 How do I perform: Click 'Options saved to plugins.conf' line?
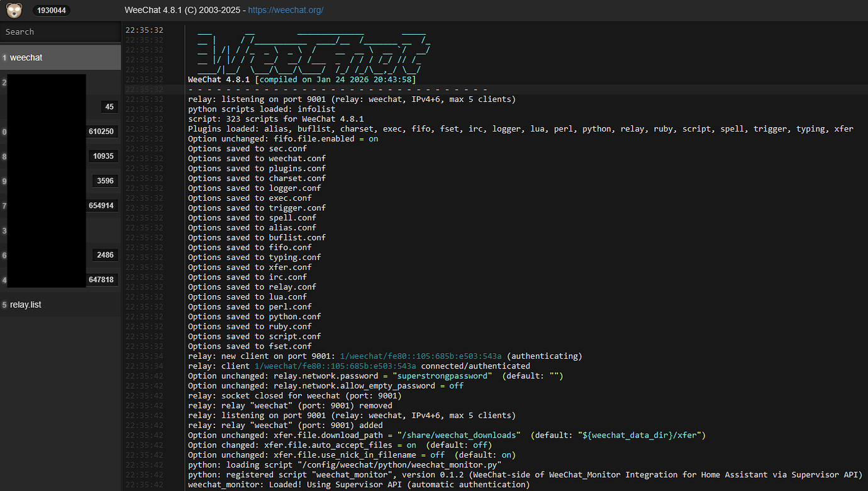[x=257, y=168]
